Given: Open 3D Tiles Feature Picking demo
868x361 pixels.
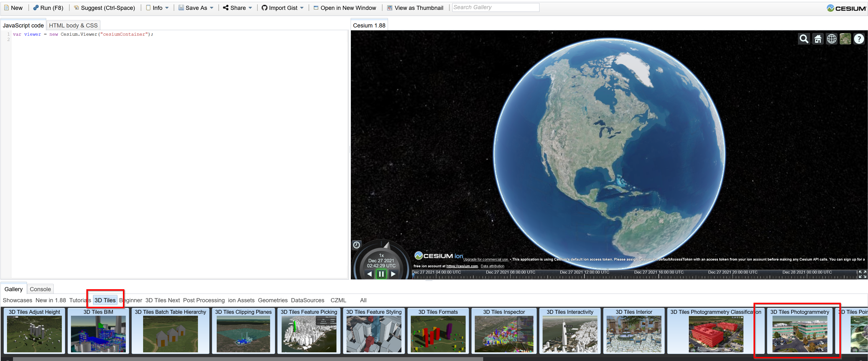Looking at the screenshot, I should (309, 331).
